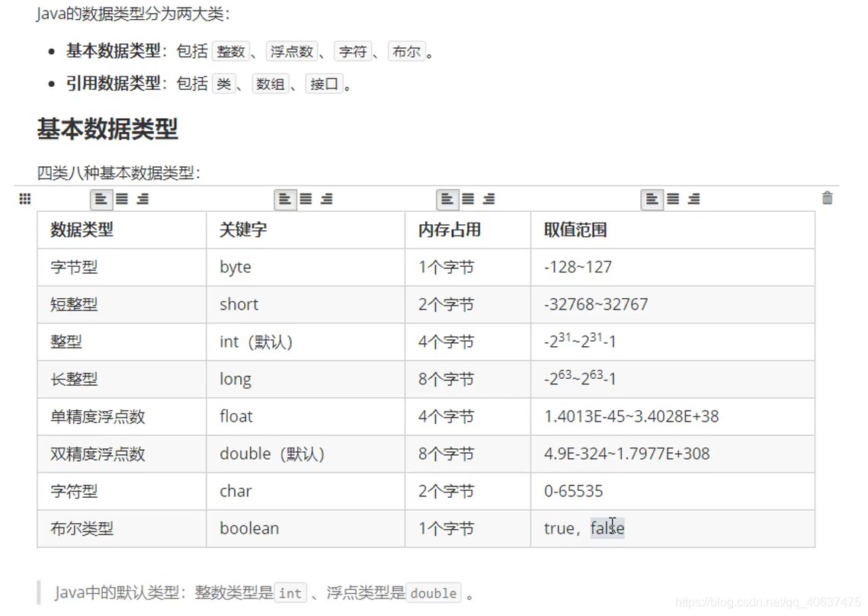Click the 数组 inline code tag
Viewport: 868px width, 616px height.
click(x=270, y=84)
